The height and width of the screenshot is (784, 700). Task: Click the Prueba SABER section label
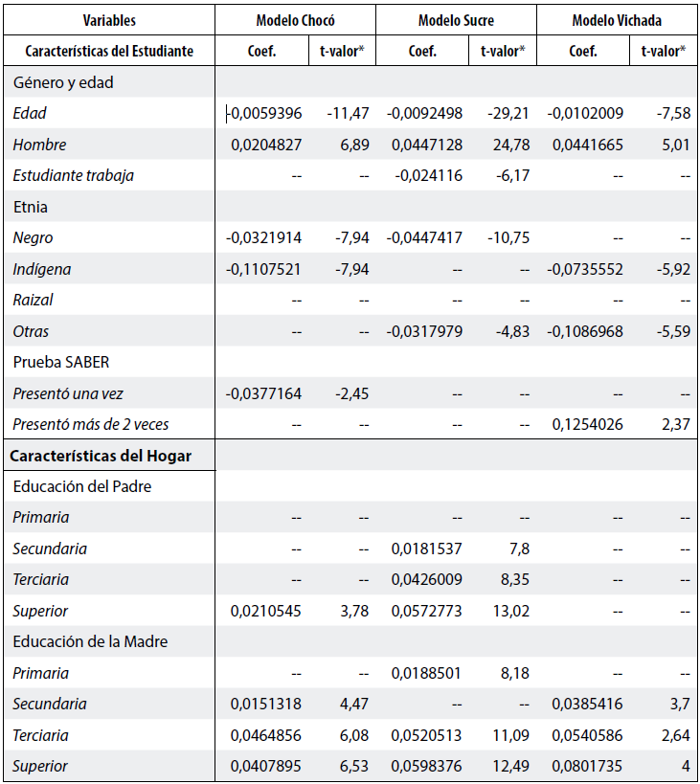click(x=59, y=363)
